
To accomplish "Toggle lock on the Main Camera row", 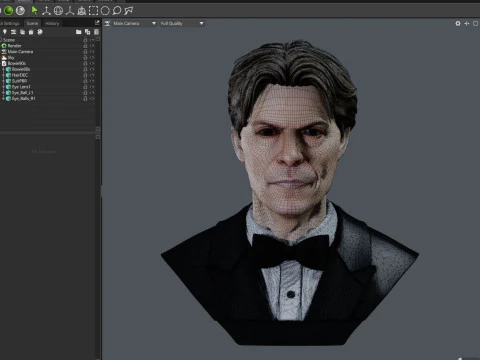I will click(x=85, y=52).
